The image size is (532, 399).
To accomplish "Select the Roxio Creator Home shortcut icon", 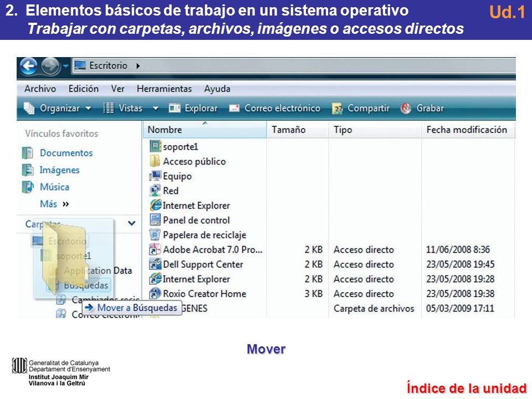I will click(155, 294).
